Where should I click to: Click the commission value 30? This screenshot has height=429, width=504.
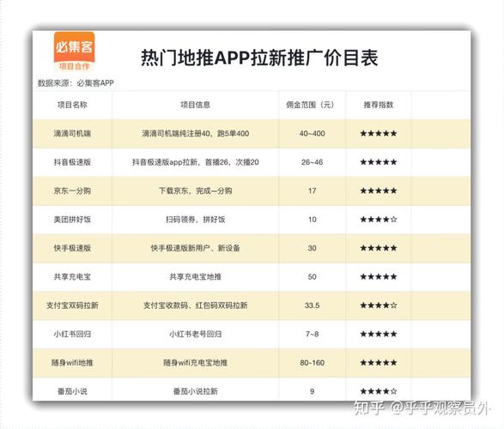[x=313, y=248]
